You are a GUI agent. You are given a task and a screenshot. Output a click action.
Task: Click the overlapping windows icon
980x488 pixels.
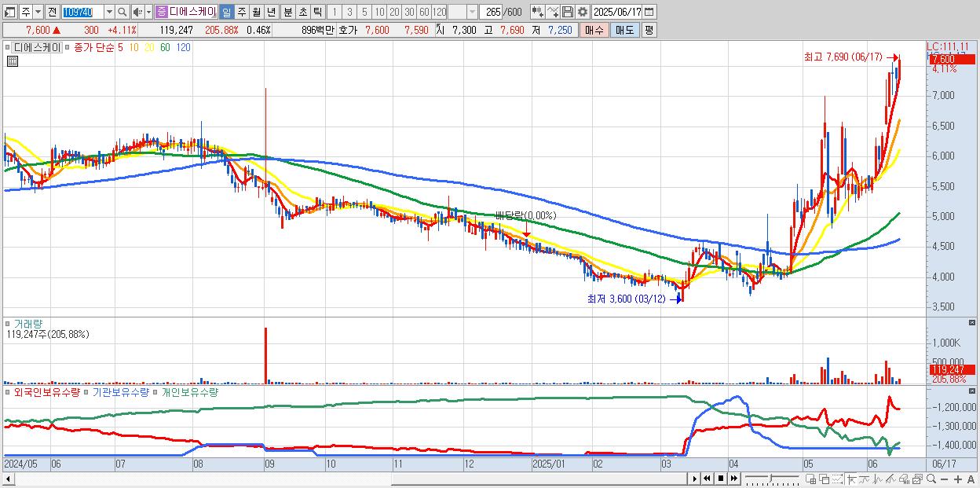[x=825, y=479]
